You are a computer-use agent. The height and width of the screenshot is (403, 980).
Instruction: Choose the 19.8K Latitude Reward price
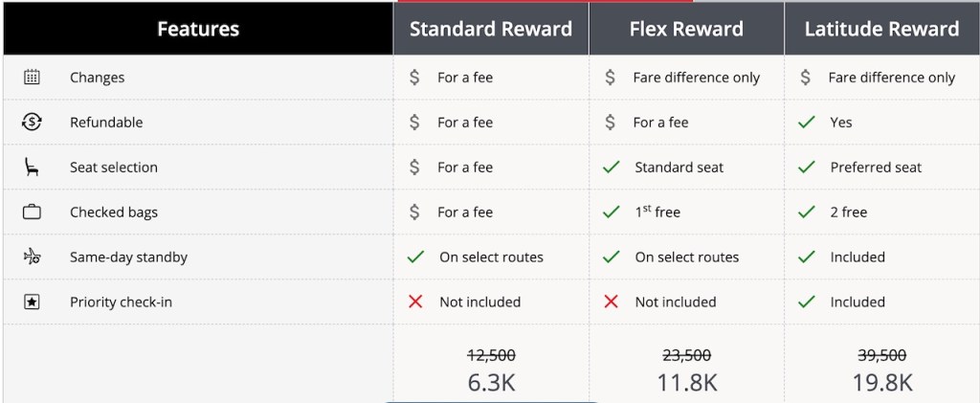pos(881,382)
